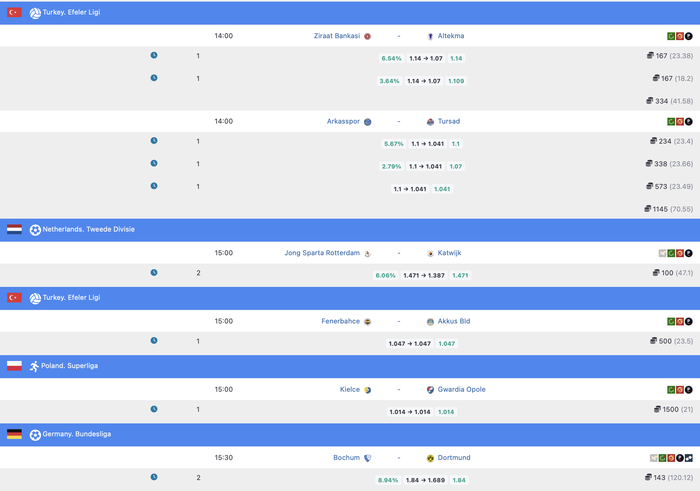Click the 2.79% value badge
The width and height of the screenshot is (700, 491).
pos(391,166)
